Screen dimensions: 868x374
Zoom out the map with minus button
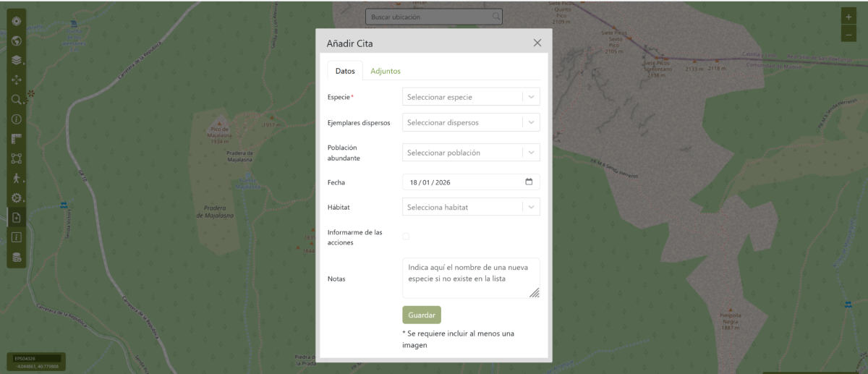[849, 34]
